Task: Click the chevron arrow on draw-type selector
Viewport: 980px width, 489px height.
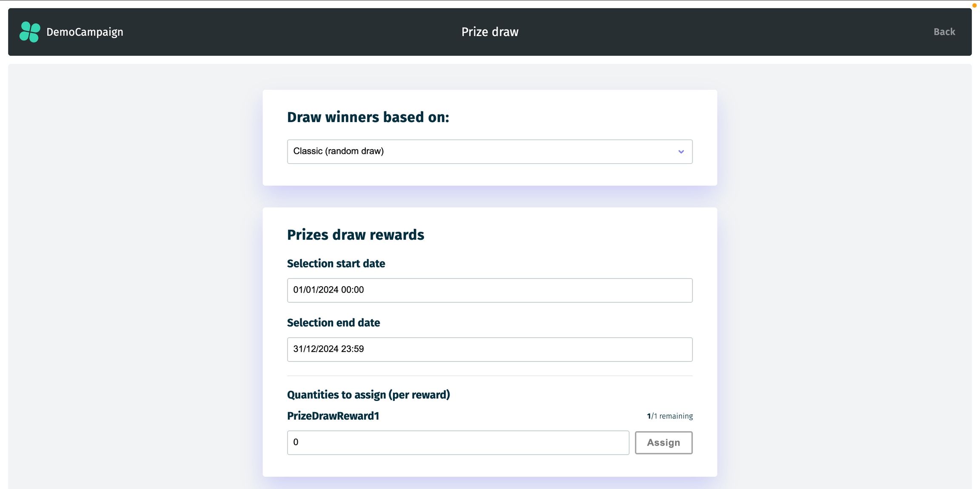Action: pyautogui.click(x=681, y=152)
